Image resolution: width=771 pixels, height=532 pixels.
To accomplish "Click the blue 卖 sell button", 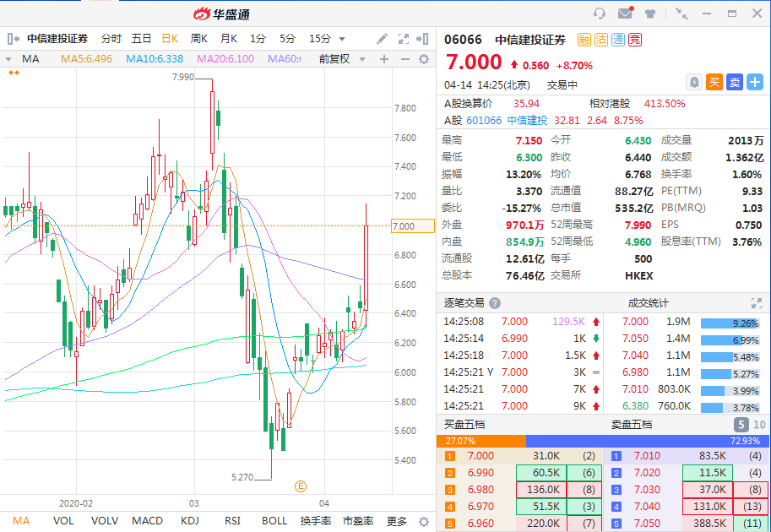I will [735, 82].
